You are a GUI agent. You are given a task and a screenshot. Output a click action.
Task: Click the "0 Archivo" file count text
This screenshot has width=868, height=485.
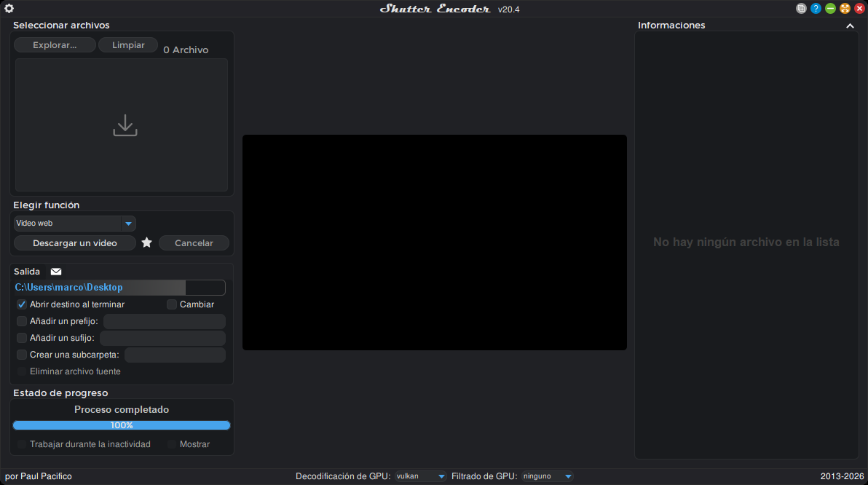pos(186,50)
